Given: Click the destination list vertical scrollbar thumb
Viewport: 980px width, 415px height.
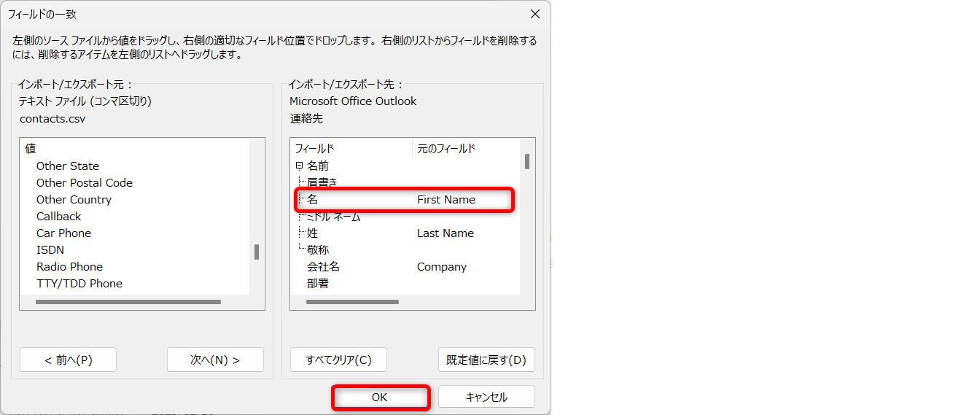Looking at the screenshot, I should (x=527, y=161).
